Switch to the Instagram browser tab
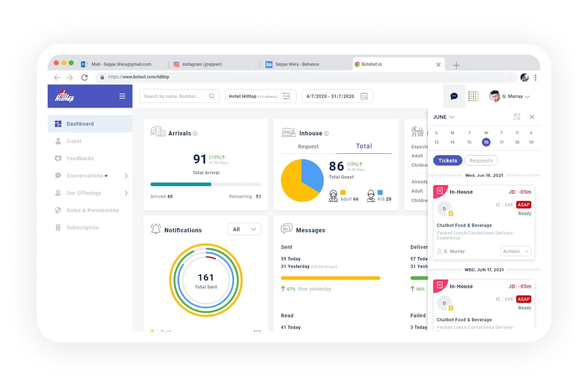 click(x=214, y=64)
